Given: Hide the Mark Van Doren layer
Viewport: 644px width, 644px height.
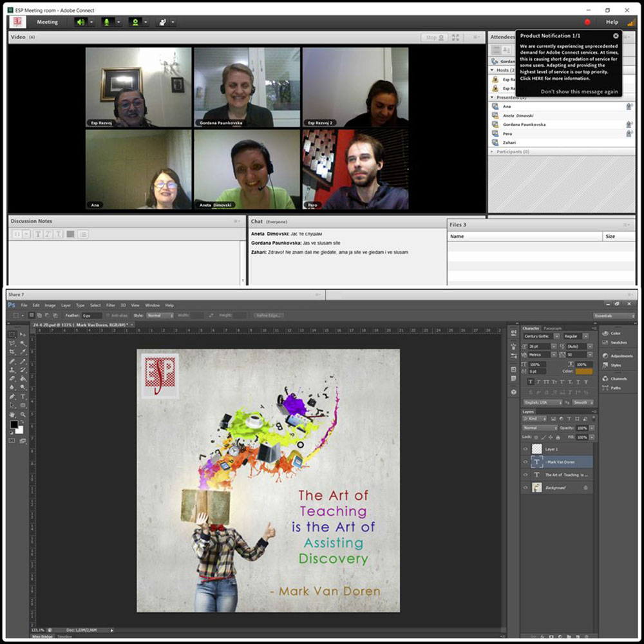Looking at the screenshot, I should (x=526, y=462).
